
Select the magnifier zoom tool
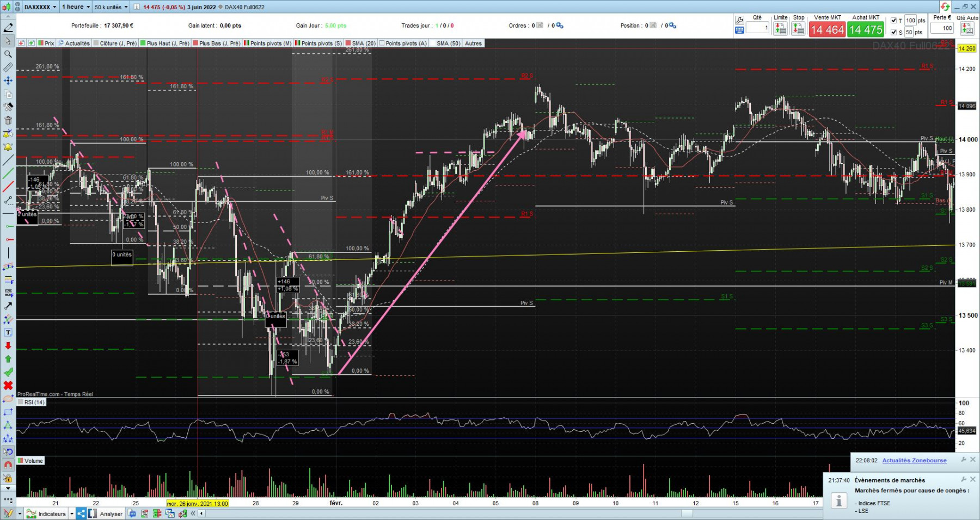pyautogui.click(x=8, y=54)
